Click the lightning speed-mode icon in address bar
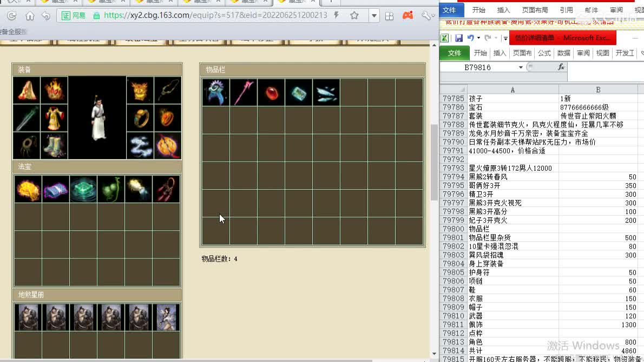The height and width of the screenshot is (362, 644). [337, 15]
